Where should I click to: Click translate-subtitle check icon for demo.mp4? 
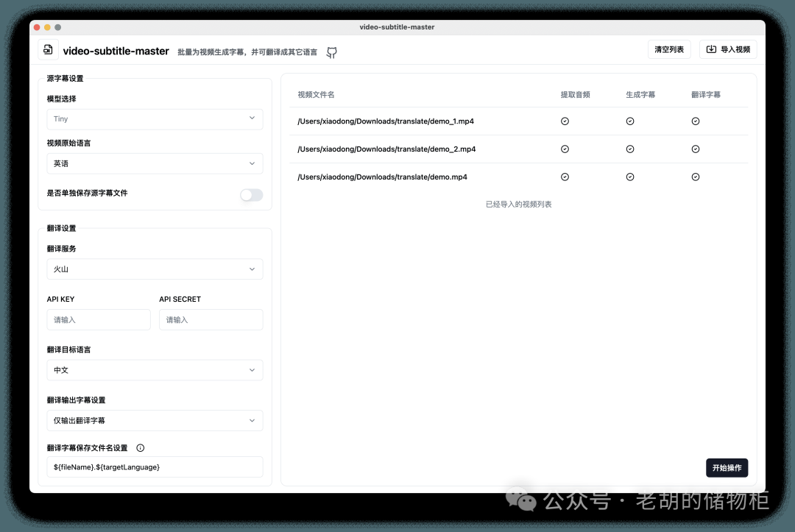[x=696, y=177]
